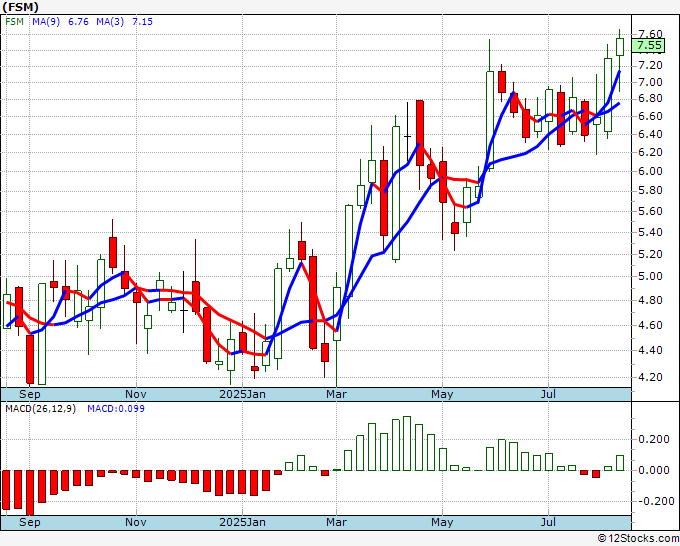Click the latest green MACD histogram bar

click(x=620, y=463)
